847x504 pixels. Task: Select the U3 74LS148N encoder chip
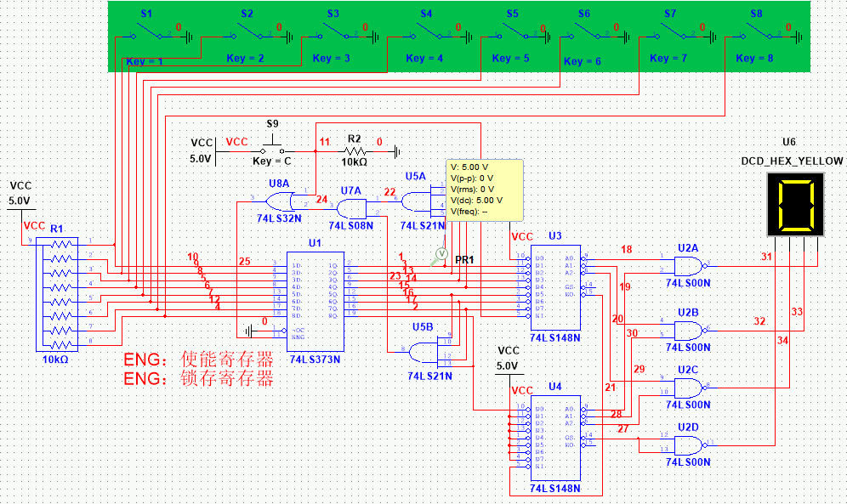click(x=555, y=287)
